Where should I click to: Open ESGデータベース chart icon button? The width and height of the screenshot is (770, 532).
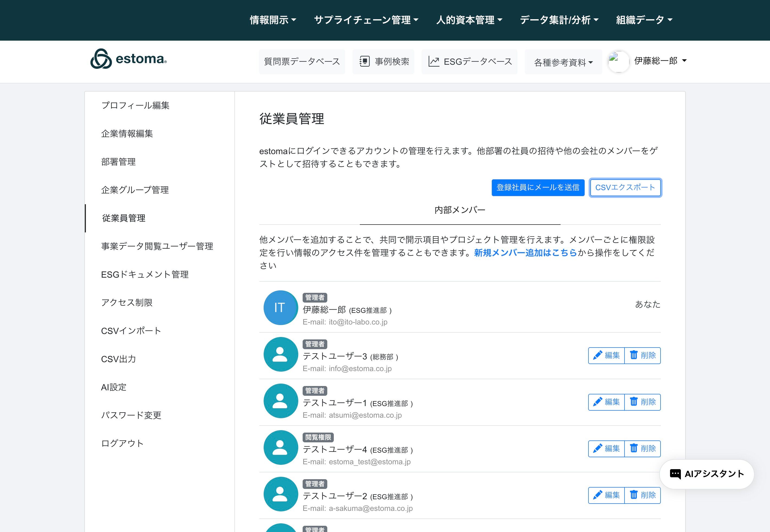[469, 62]
